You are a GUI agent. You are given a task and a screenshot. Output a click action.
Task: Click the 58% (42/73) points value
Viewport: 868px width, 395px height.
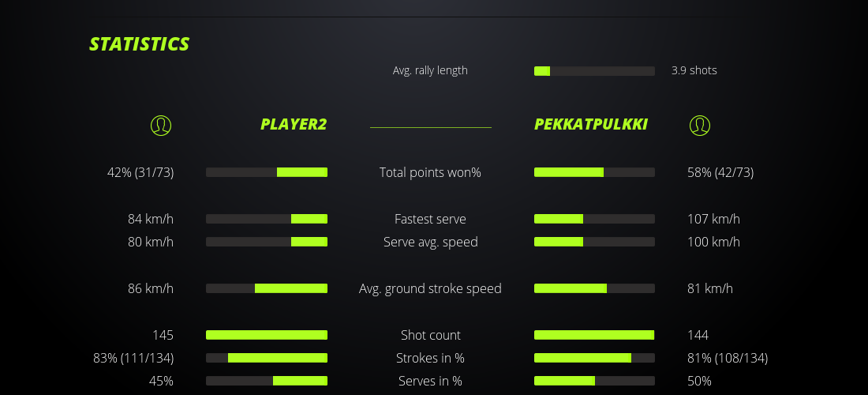[720, 172]
